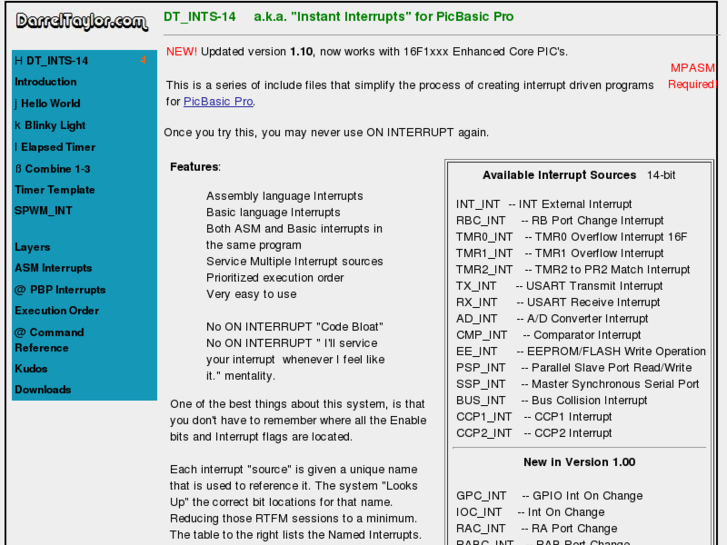Image resolution: width=727 pixels, height=545 pixels.
Task: Click the Available Interrupt Sources heading
Action: click(x=559, y=175)
